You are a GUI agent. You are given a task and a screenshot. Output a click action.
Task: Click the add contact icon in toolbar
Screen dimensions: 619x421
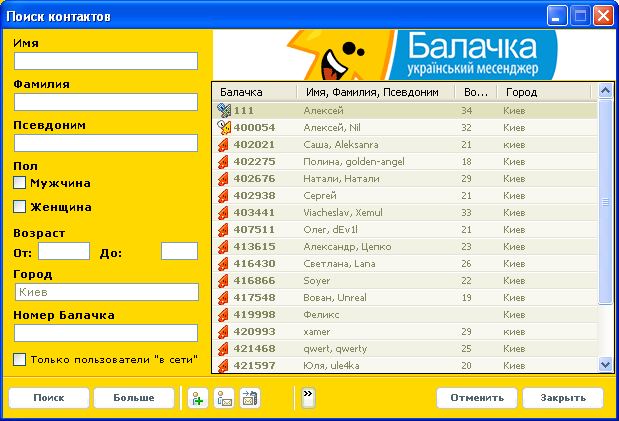(197, 398)
